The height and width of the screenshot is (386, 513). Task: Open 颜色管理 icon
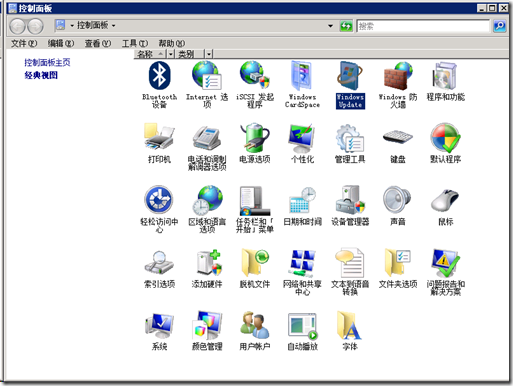(207, 331)
